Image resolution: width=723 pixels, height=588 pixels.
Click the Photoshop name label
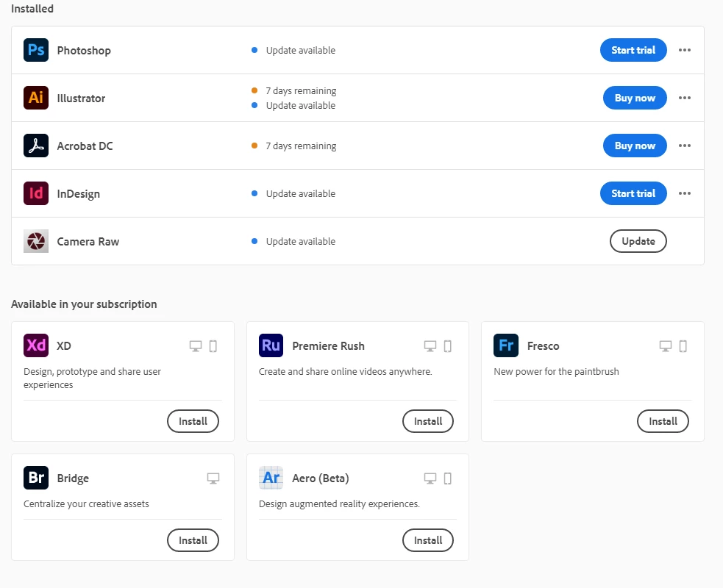click(84, 51)
